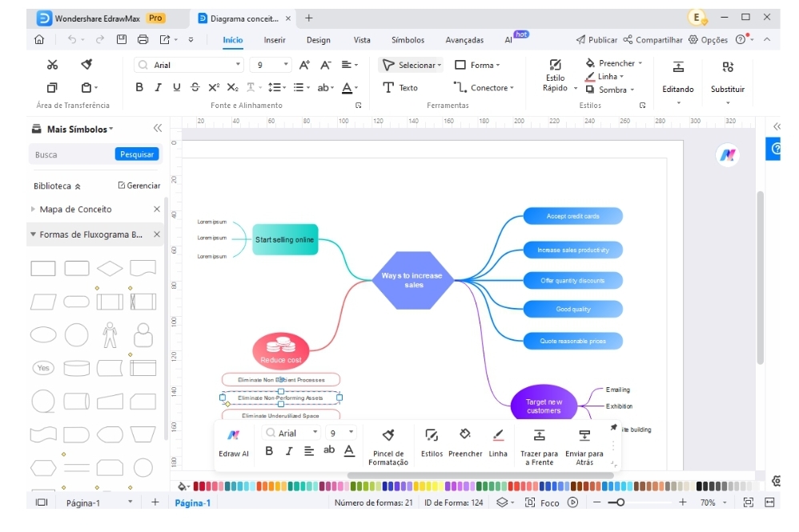Add a new page with plus icon
The height and width of the screenshot is (532, 799).
coord(155,502)
